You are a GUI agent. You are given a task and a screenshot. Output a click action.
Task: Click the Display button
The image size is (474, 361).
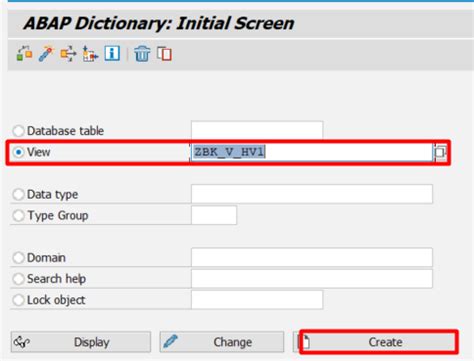click(81, 342)
